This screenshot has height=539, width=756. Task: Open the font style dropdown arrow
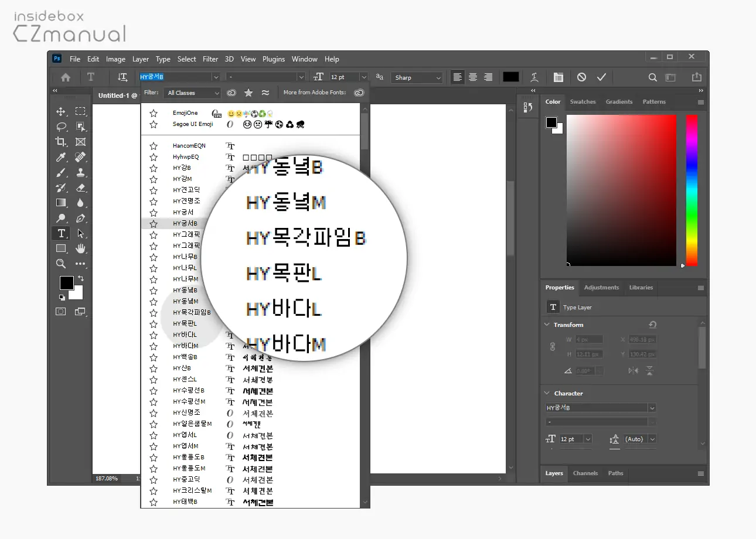(301, 77)
